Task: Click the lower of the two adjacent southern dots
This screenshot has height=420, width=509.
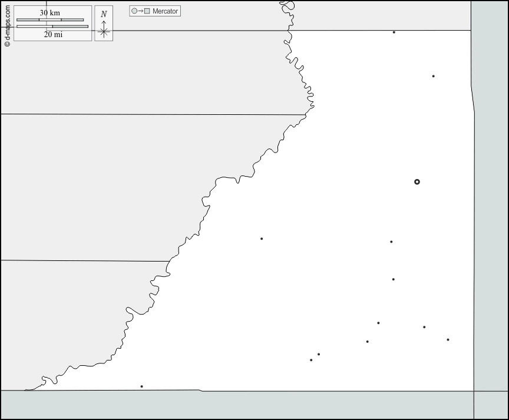Action: (x=311, y=360)
